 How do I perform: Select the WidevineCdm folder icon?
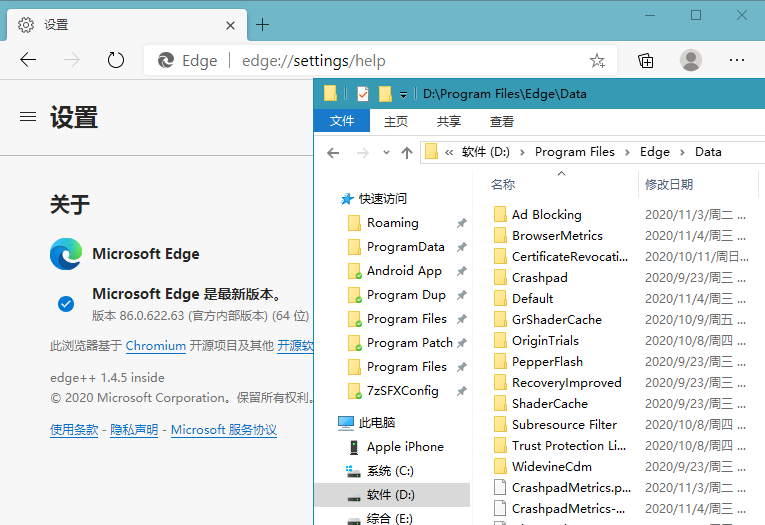500,466
